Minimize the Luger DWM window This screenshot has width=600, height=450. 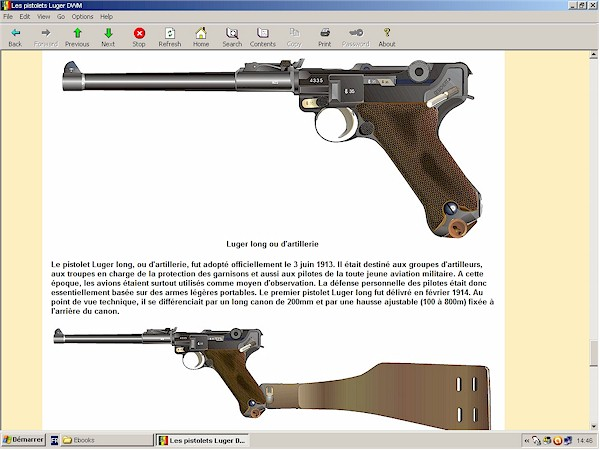click(573, 5)
